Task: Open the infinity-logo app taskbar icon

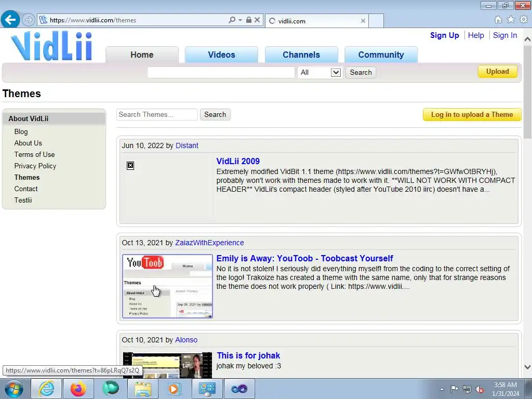Action: coord(240,389)
